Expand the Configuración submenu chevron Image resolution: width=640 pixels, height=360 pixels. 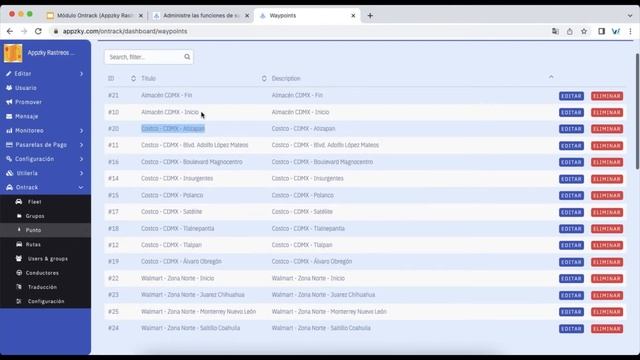click(x=82, y=159)
